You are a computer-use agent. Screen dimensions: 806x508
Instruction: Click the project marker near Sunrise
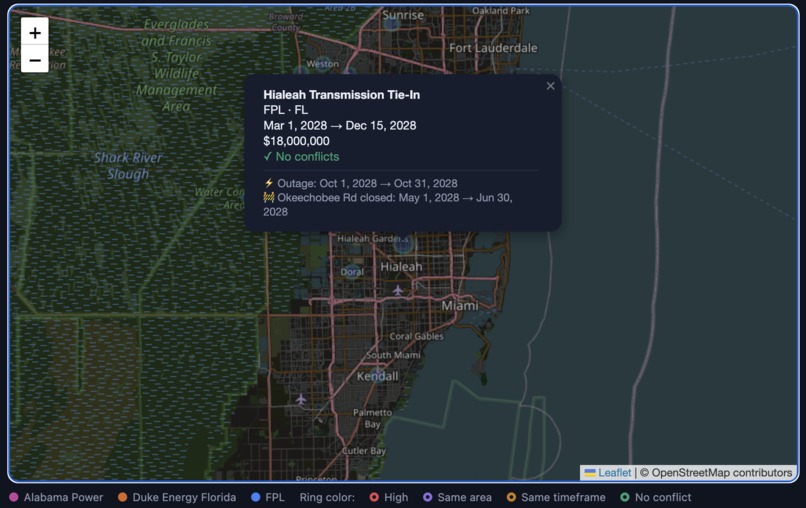pyautogui.click(x=392, y=22)
